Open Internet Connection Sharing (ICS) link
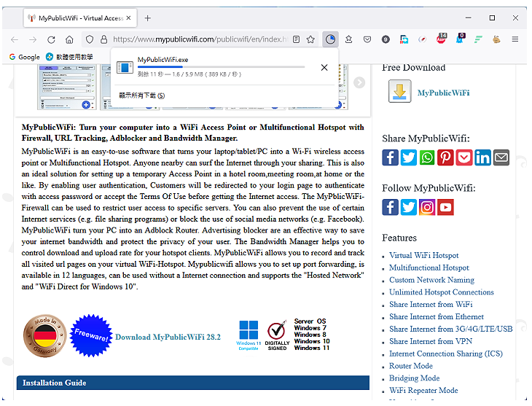This screenshot has width=532, height=406. click(446, 354)
